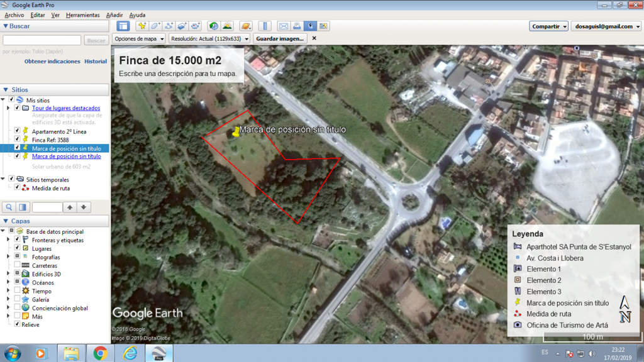Enable the Carreteras layer checkbox
Screen dimensions: 644x362
pyautogui.click(x=17, y=266)
